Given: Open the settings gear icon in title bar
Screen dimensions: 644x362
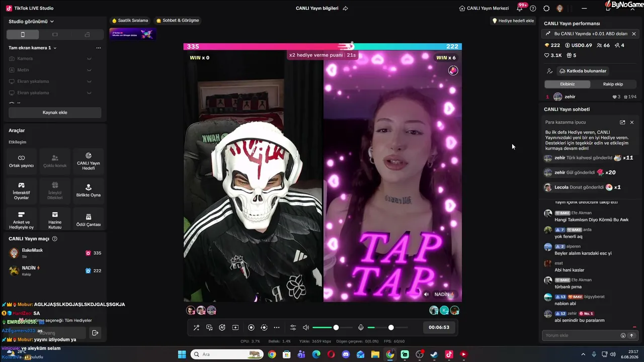Looking at the screenshot, I should point(546,8).
